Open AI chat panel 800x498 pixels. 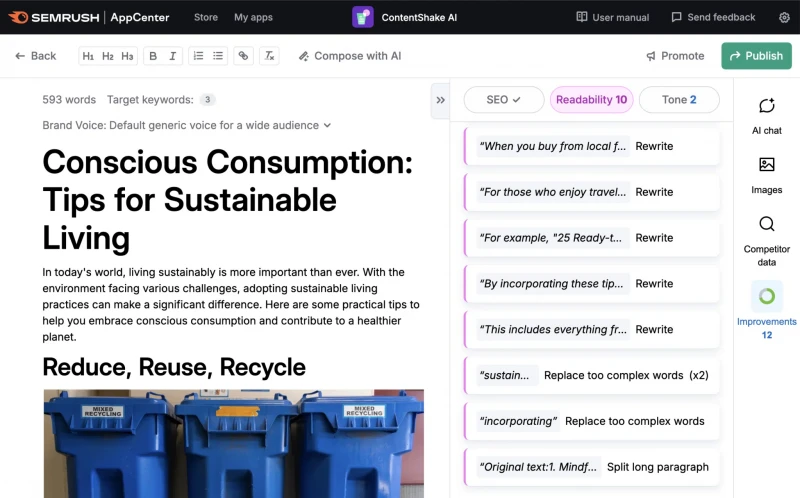click(x=766, y=116)
